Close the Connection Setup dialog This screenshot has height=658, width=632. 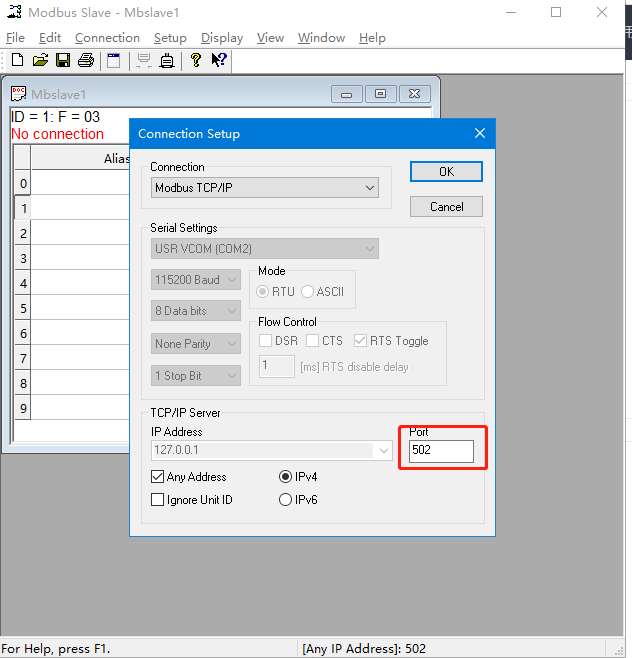pyautogui.click(x=480, y=134)
